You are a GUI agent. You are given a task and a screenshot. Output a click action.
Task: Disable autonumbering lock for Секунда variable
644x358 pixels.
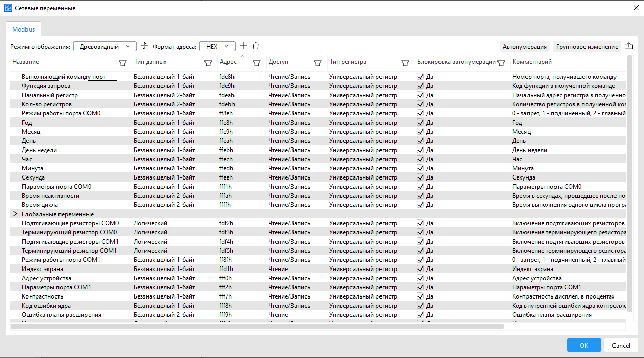coord(420,177)
